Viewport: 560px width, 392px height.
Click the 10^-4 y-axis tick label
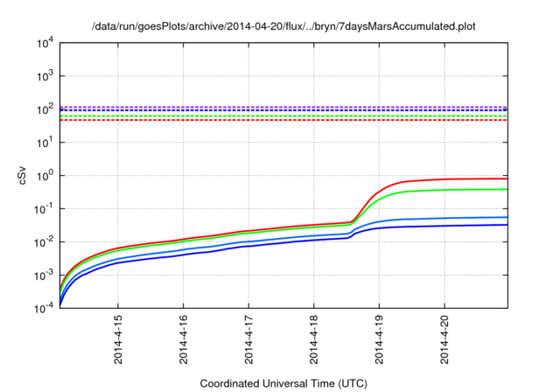coord(44,308)
